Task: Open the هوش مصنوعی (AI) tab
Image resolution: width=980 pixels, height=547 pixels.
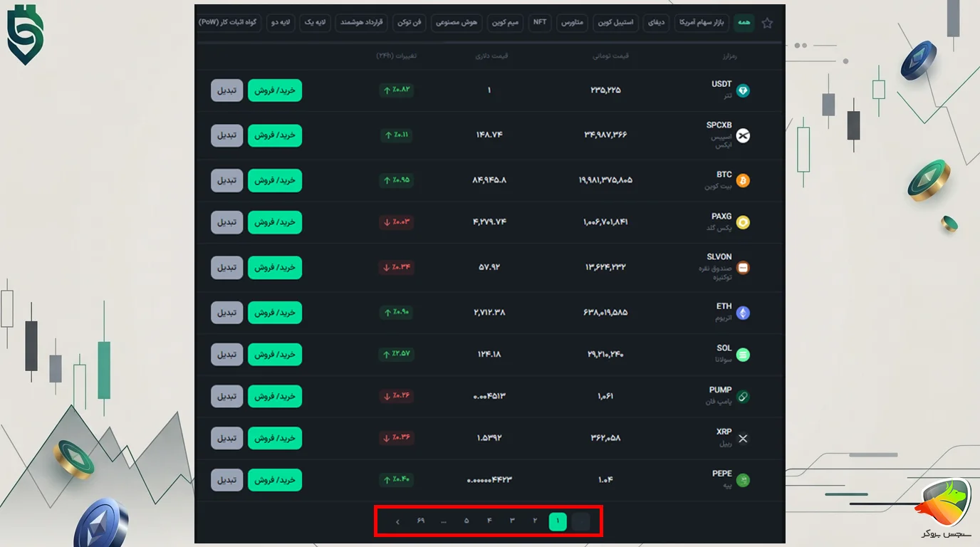Action: [457, 23]
